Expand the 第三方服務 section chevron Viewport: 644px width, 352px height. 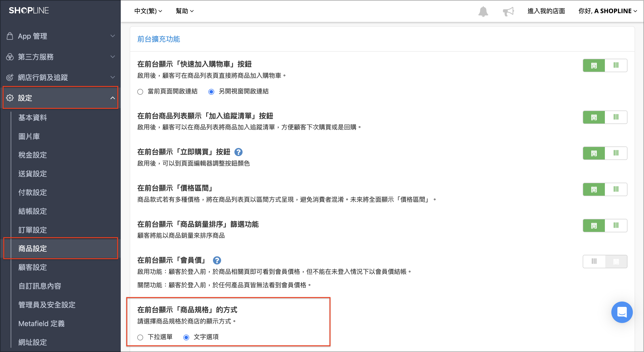[x=113, y=57]
